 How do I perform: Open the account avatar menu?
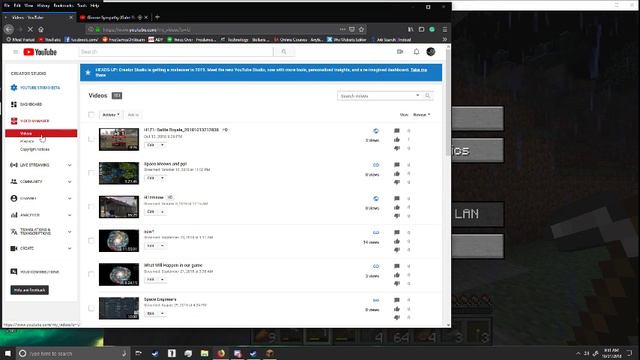click(431, 52)
